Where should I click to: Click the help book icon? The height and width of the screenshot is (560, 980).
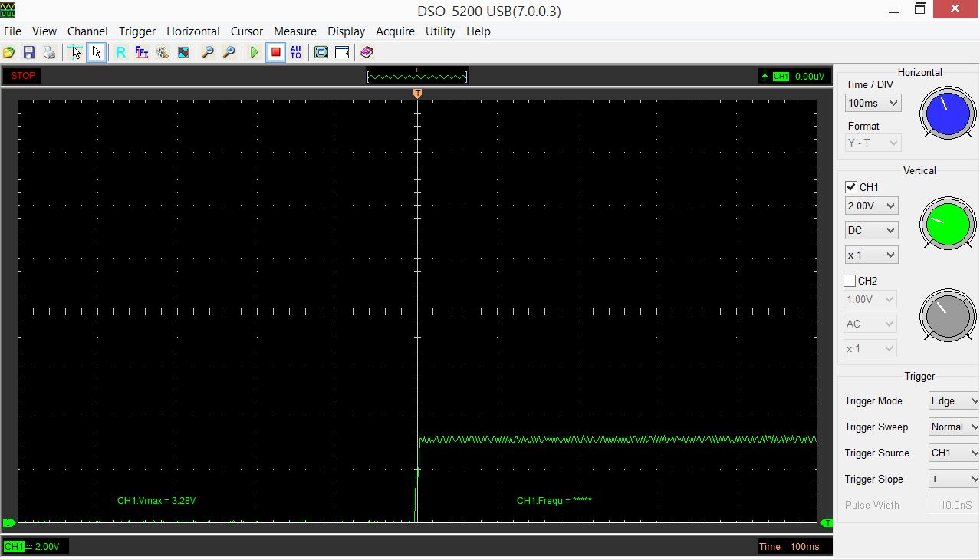point(367,52)
